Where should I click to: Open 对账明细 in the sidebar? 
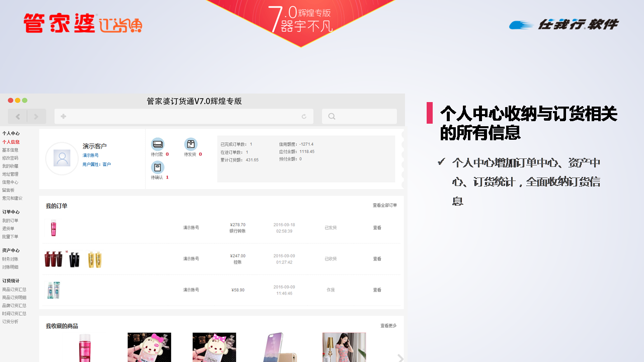tap(10, 267)
